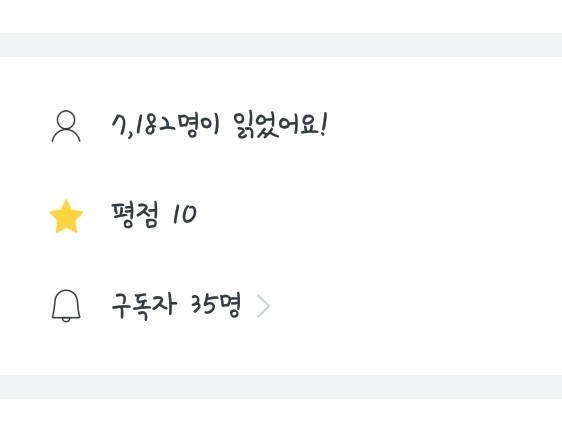Select the '평점 10' rating label
562x421 pixels.
[154, 215]
